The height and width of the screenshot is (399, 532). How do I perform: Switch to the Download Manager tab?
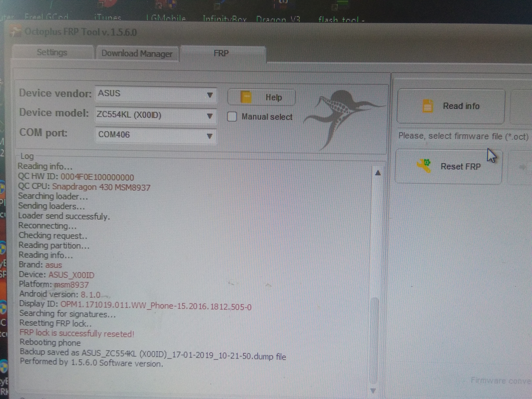(x=137, y=53)
